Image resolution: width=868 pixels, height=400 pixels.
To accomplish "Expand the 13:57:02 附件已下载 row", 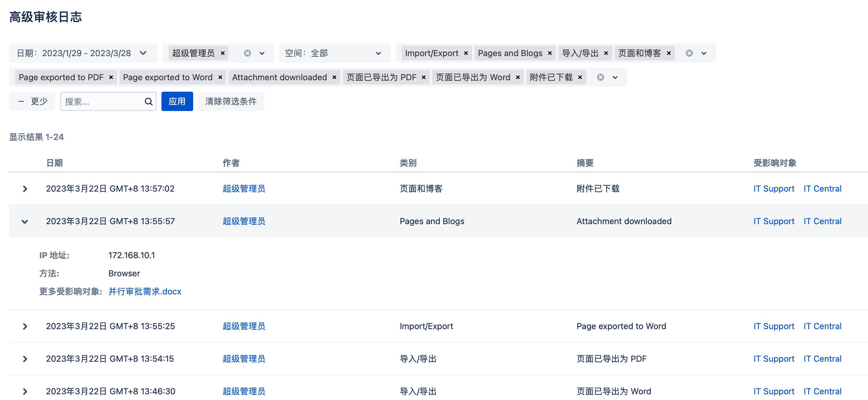I will click(25, 189).
